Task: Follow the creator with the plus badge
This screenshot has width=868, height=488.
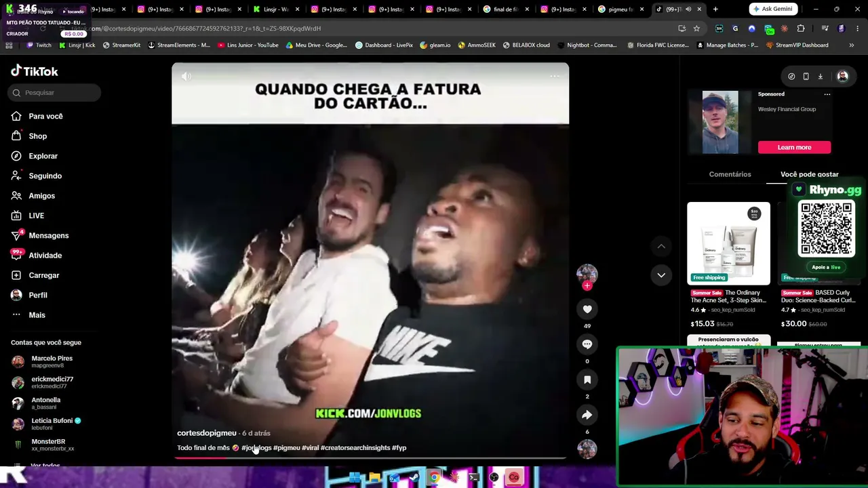Action: (587, 286)
